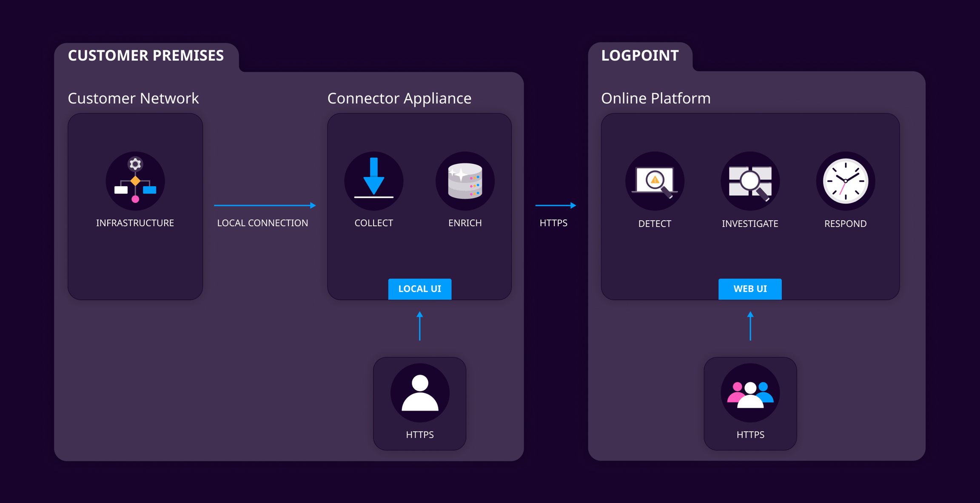
Task: Click the Connector Appliance heading
Action: point(399,98)
